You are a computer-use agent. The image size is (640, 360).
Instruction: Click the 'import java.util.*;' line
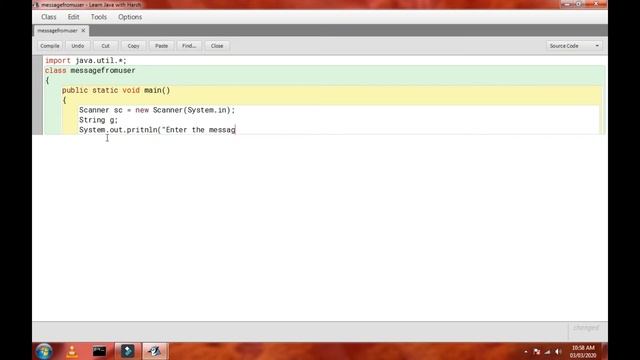[86, 60]
